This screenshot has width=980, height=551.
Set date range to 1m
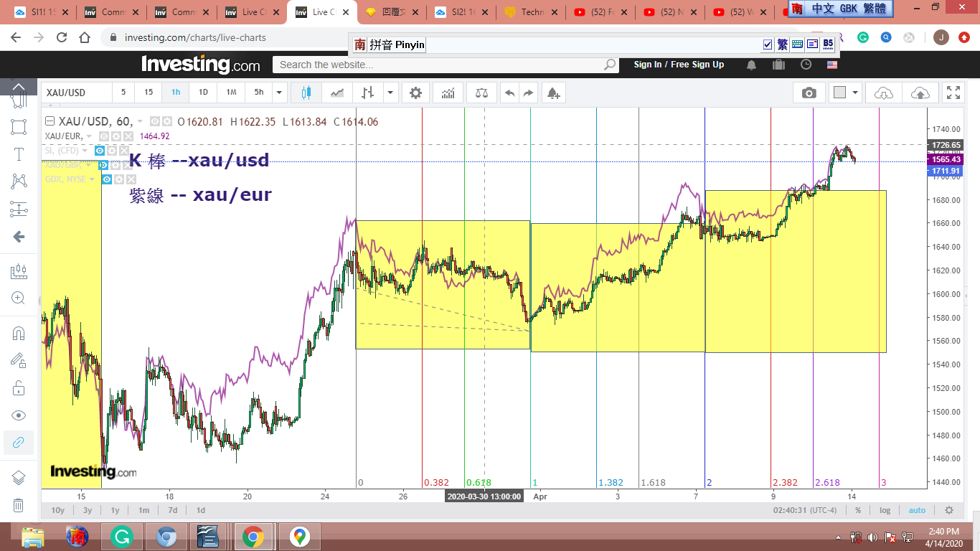point(143,510)
